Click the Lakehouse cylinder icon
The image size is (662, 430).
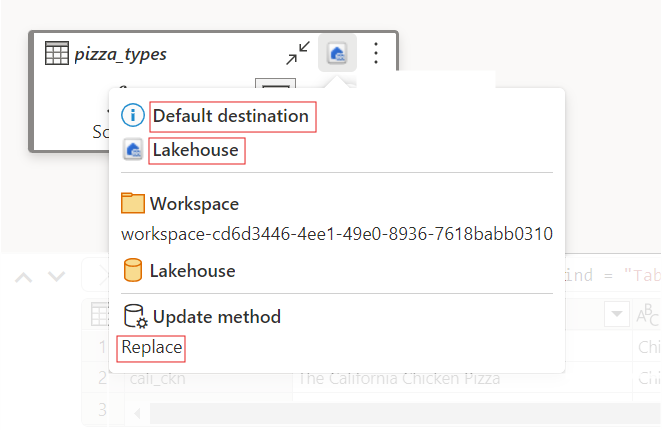click(133, 270)
